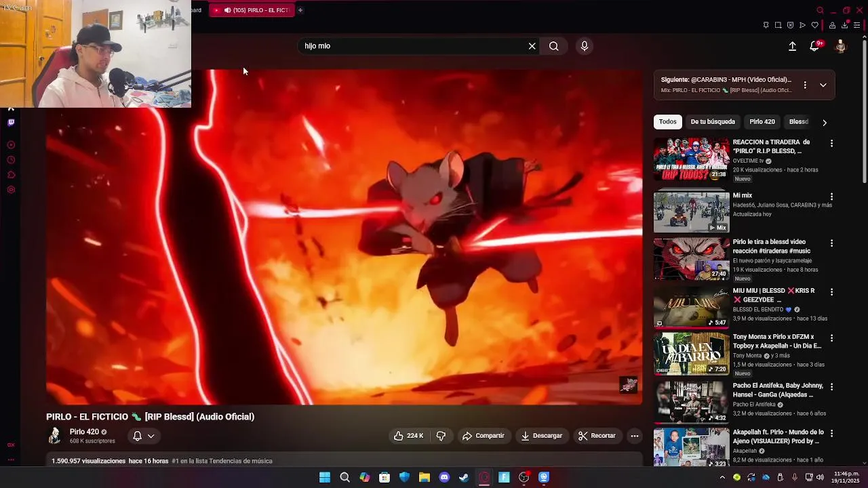This screenshot has height=488, width=868.
Task: Run the YouTube search magnifier button
Action: coord(554,46)
